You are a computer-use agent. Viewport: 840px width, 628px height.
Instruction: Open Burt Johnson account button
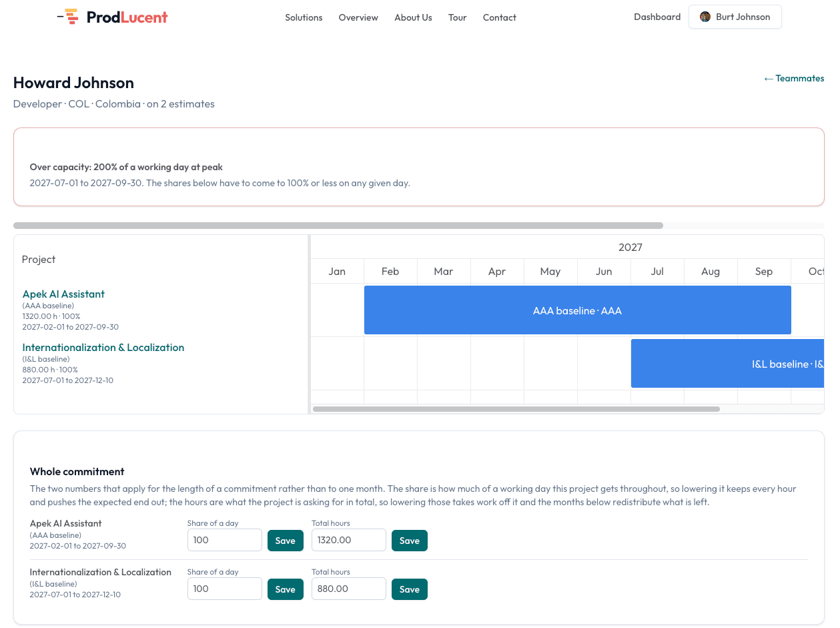pyautogui.click(x=735, y=17)
